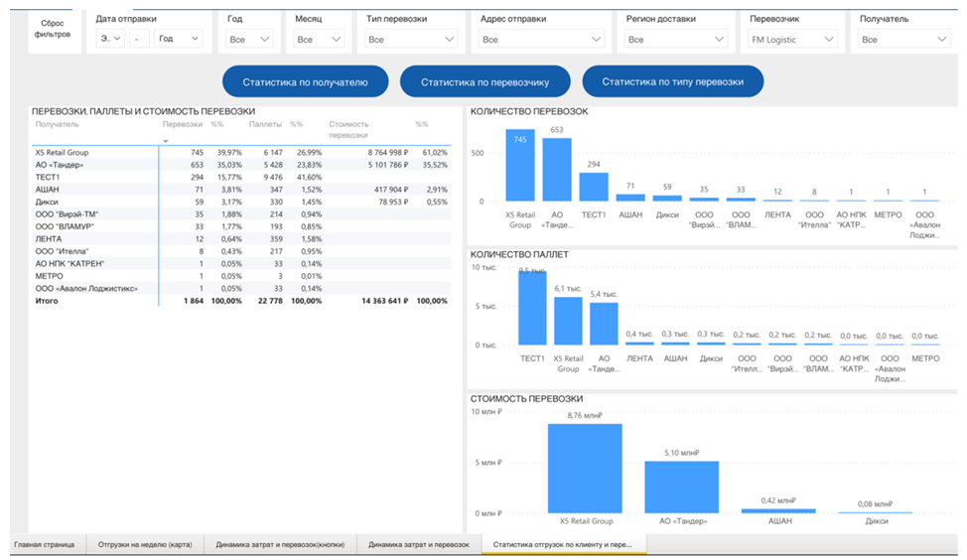Click the 6,1 тыс. X5 Retail Group pallet bar
Viewport: 967px width, 560px height.
(x=568, y=321)
